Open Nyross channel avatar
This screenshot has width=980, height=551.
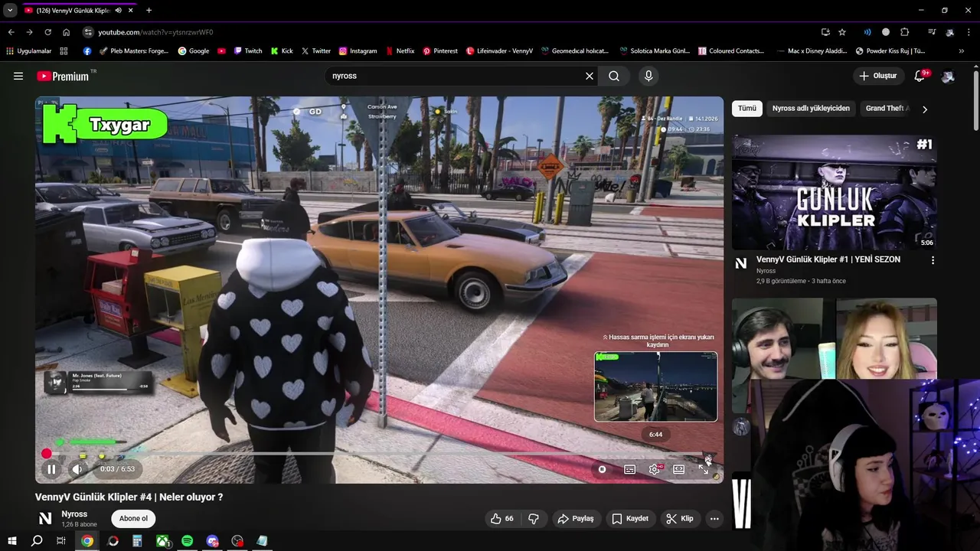[45, 518]
